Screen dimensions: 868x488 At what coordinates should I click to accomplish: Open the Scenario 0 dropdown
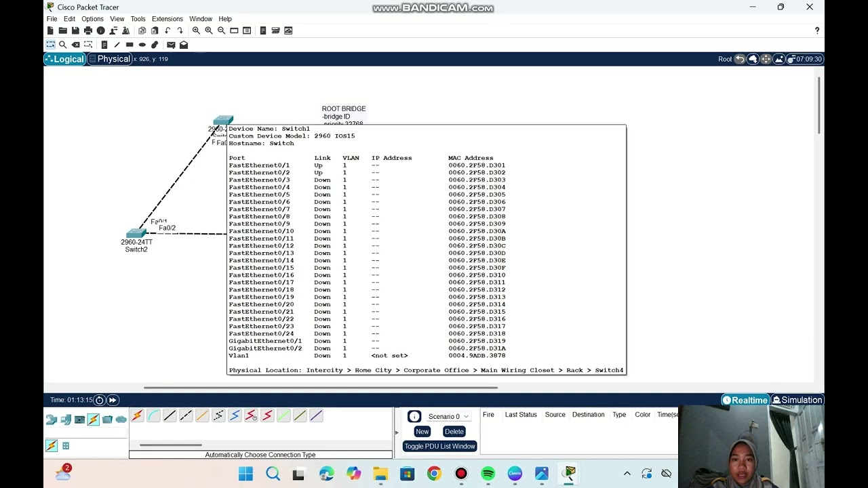(448, 416)
